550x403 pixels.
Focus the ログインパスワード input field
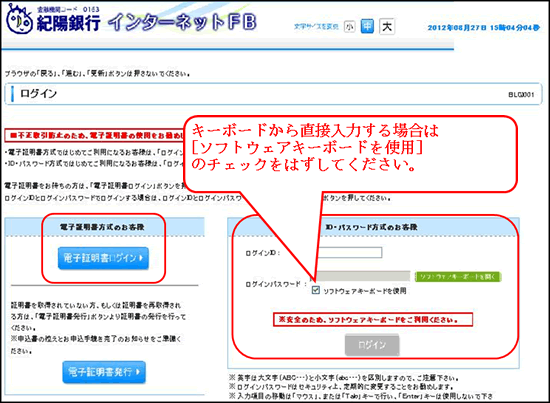[x=362, y=276]
